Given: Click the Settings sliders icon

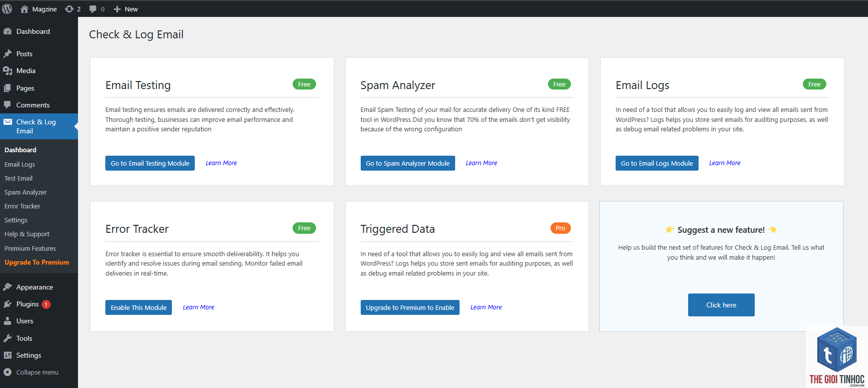Looking at the screenshot, I should pyautogui.click(x=7, y=355).
